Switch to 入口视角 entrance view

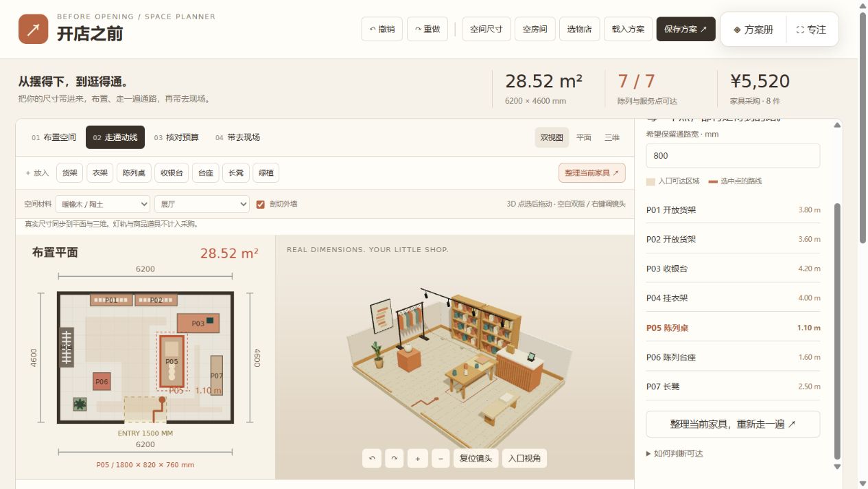(525, 458)
